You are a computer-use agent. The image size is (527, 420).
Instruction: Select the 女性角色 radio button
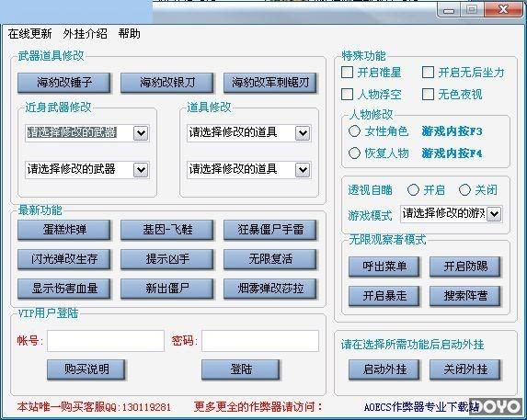click(x=354, y=131)
